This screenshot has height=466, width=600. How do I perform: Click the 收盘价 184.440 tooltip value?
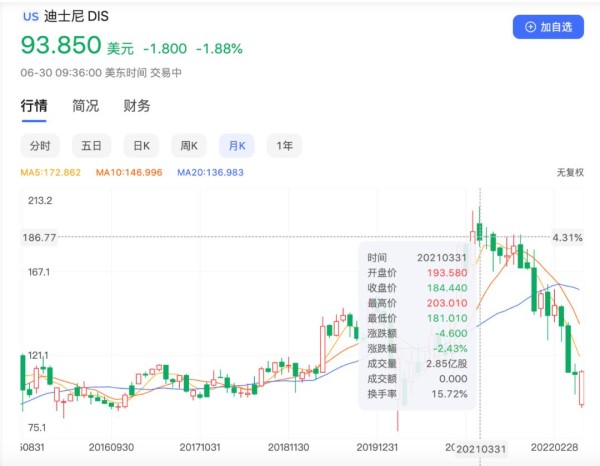pos(447,288)
